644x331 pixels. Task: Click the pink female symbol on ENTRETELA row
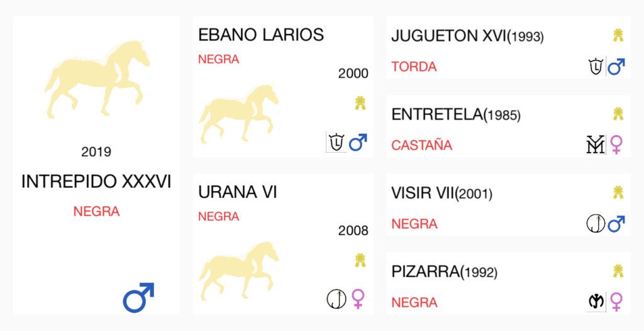(616, 145)
